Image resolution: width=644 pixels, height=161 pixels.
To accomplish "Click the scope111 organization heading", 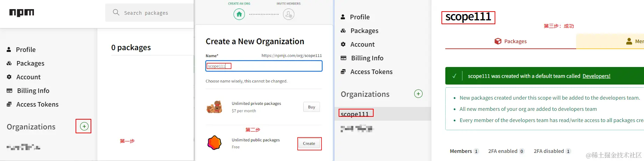I will tap(468, 17).
